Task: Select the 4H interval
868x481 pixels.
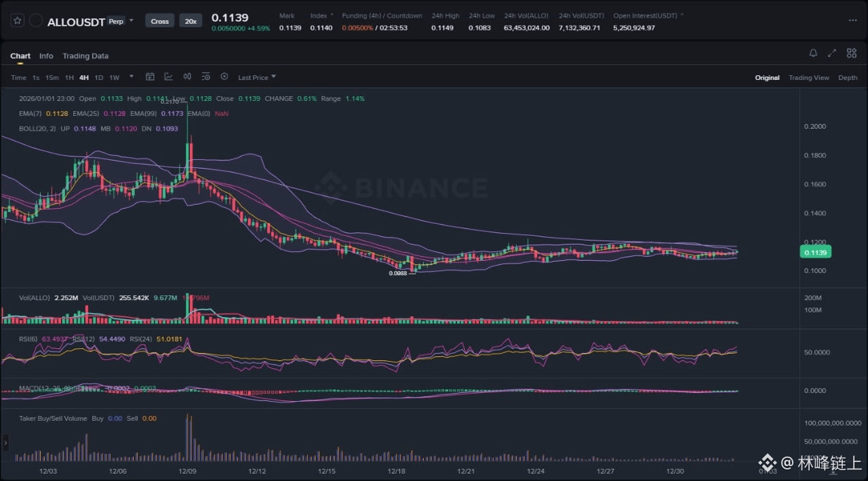Action: coord(84,78)
